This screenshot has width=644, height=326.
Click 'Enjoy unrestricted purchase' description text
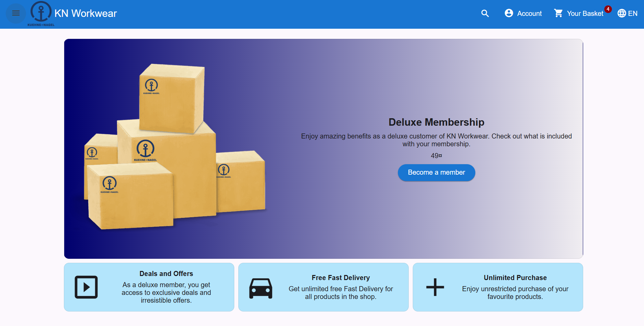pyautogui.click(x=515, y=293)
